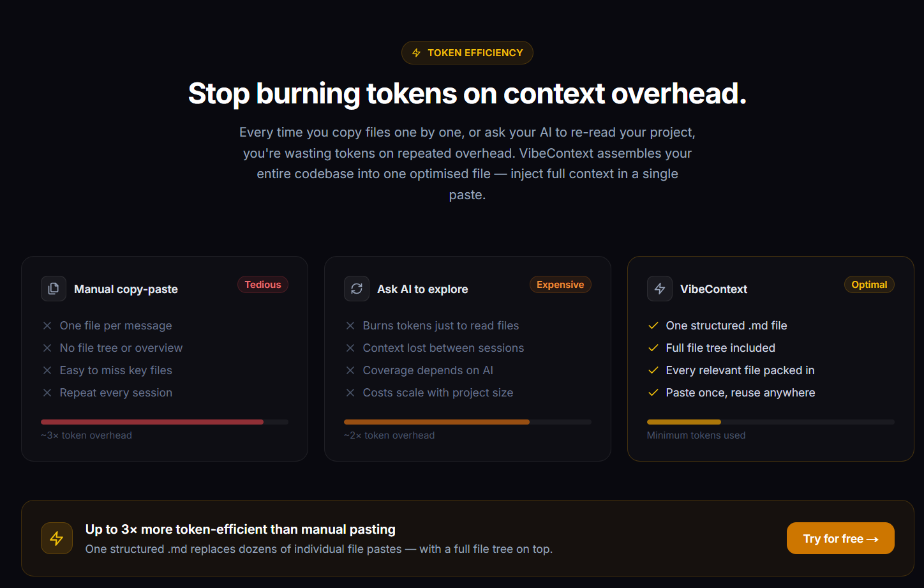924x588 pixels.
Task: Click the X icon beside One file per message
Action: pyautogui.click(x=47, y=326)
